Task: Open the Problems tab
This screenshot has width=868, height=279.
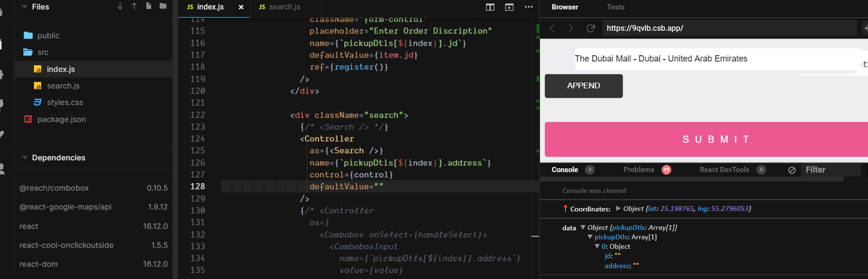Action: (x=638, y=170)
